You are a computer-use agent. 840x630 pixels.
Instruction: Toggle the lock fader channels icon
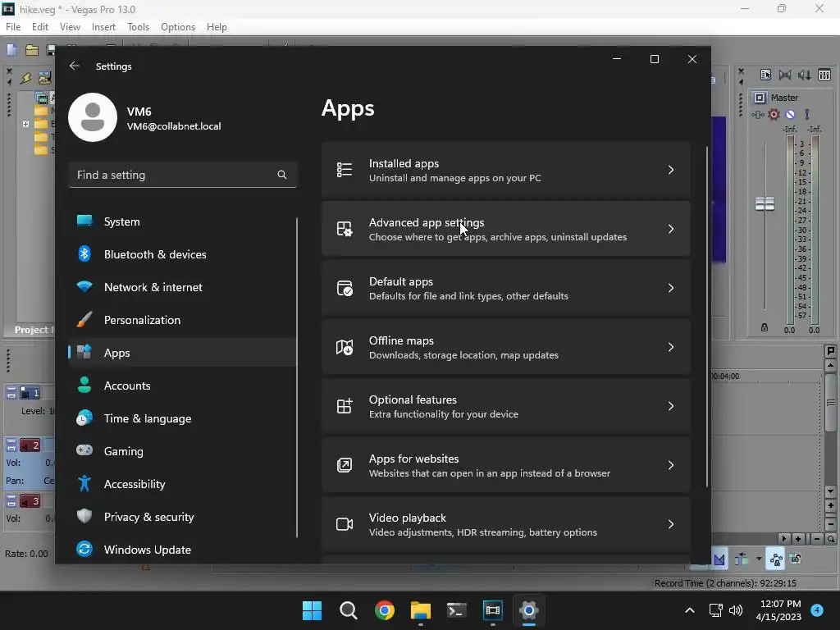pyautogui.click(x=765, y=327)
